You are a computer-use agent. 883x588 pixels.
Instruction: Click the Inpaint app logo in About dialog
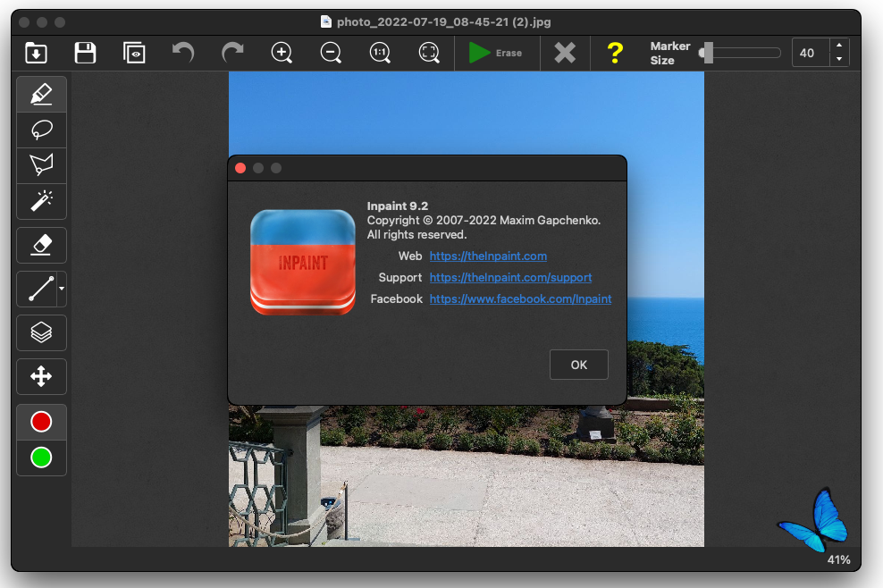303,262
